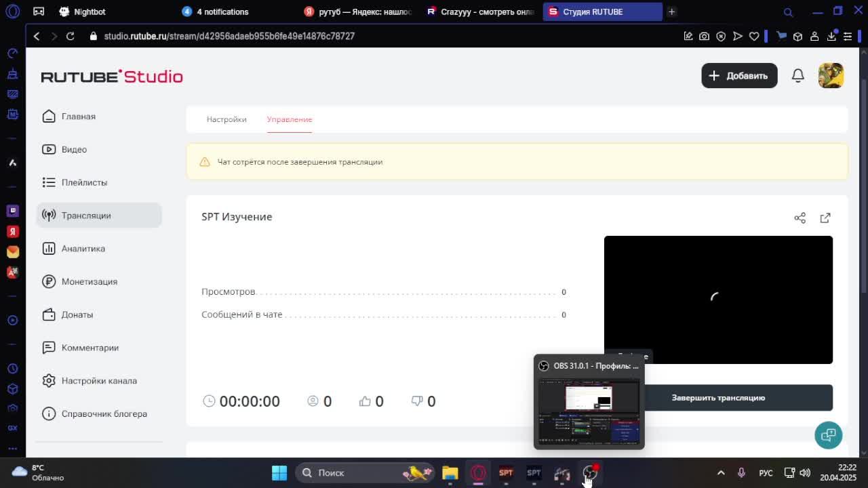Click the Opera snapshot camera icon

pyautogui.click(x=705, y=36)
